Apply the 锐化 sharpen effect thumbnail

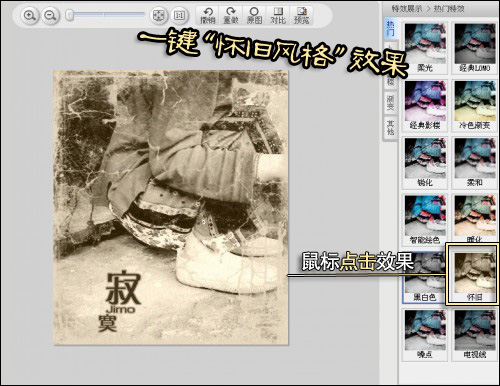tap(425, 162)
